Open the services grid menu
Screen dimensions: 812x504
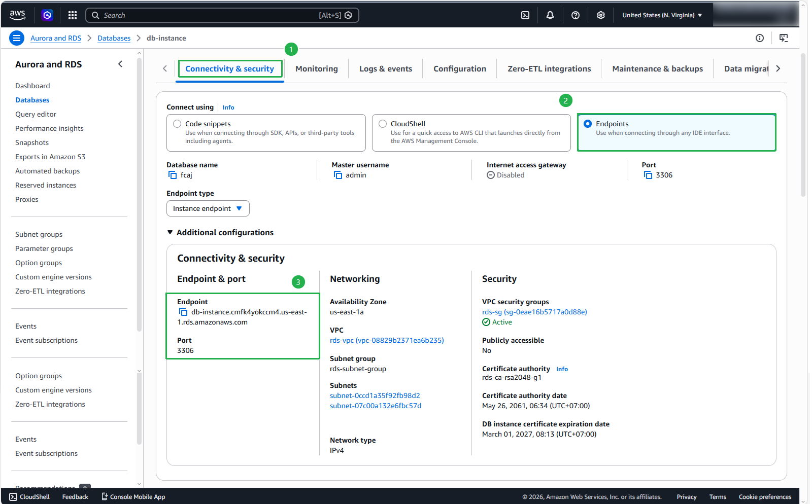coord(73,15)
